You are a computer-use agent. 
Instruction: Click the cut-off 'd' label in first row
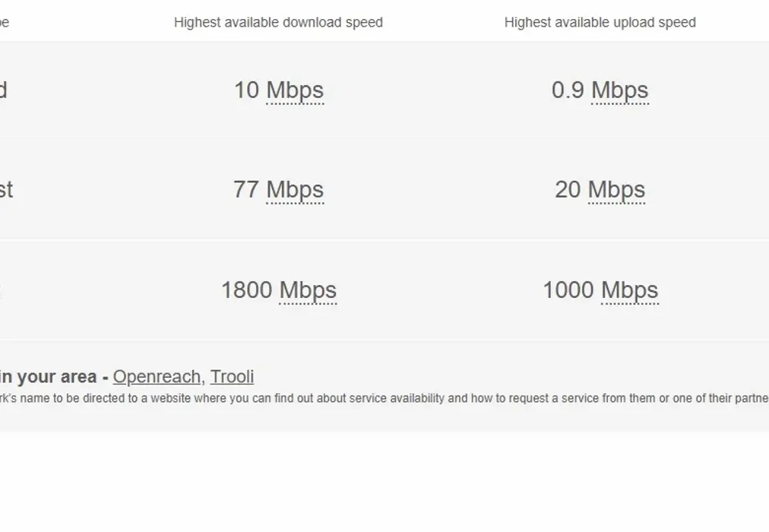point(3,90)
